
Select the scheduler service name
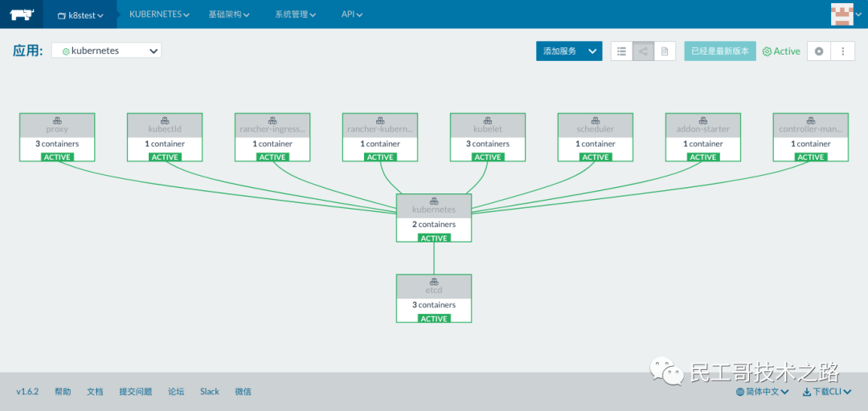(595, 129)
